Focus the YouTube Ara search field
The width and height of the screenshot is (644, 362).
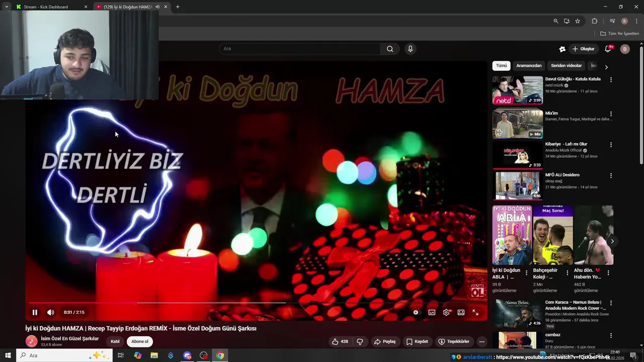[299, 49]
